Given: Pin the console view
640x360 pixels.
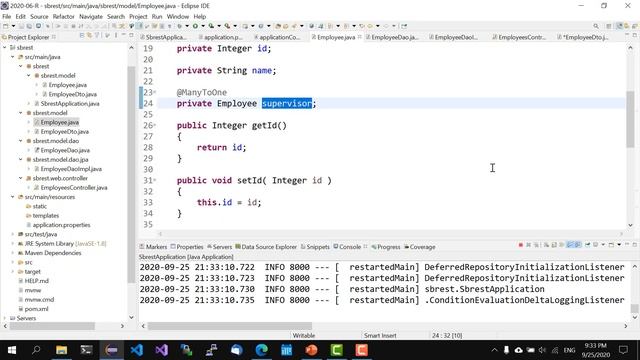Looking at the screenshot, I should click(587, 245).
